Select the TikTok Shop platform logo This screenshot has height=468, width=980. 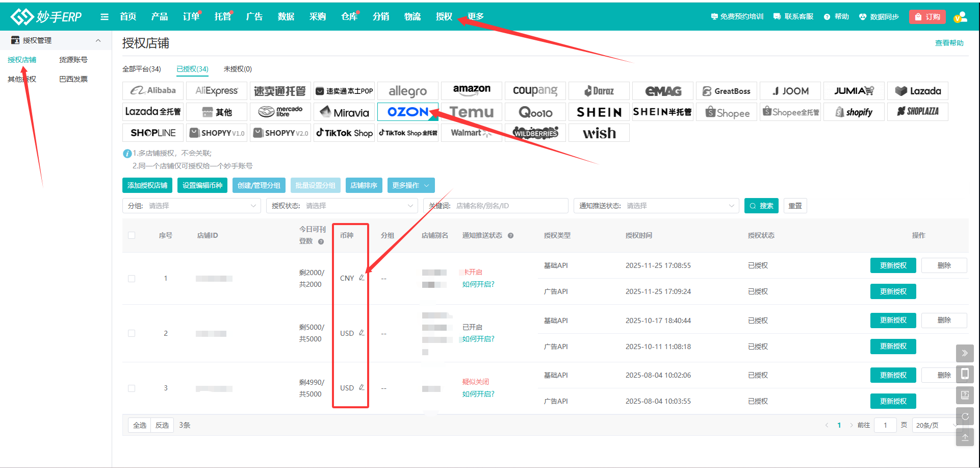[x=344, y=133]
